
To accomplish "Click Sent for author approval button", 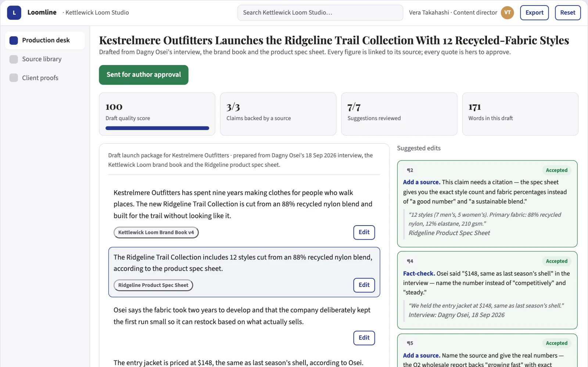I will tap(144, 75).
